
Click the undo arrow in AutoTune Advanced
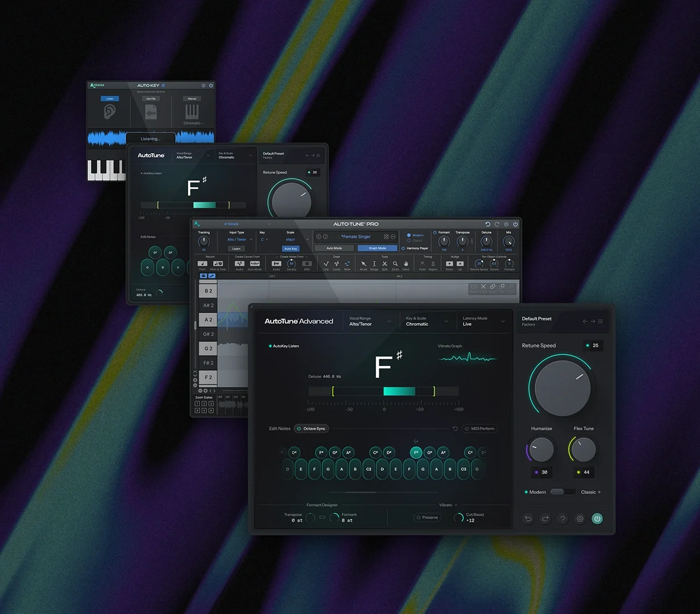(528, 518)
